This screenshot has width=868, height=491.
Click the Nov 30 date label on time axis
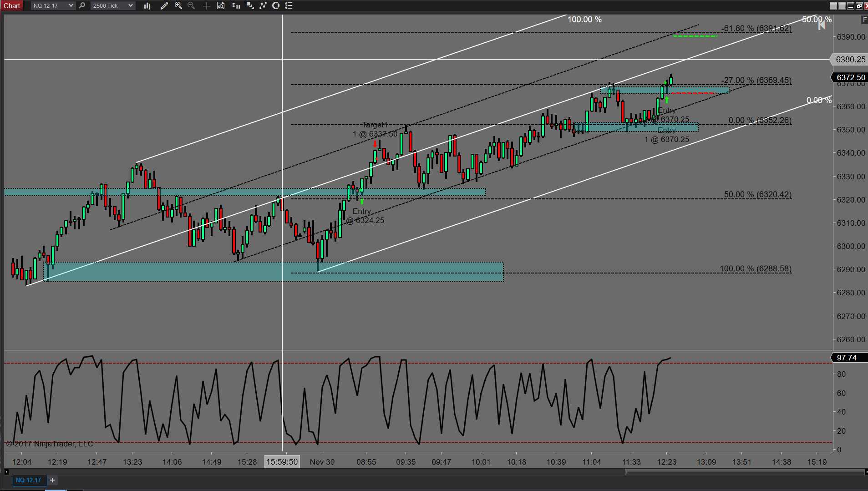coord(322,462)
